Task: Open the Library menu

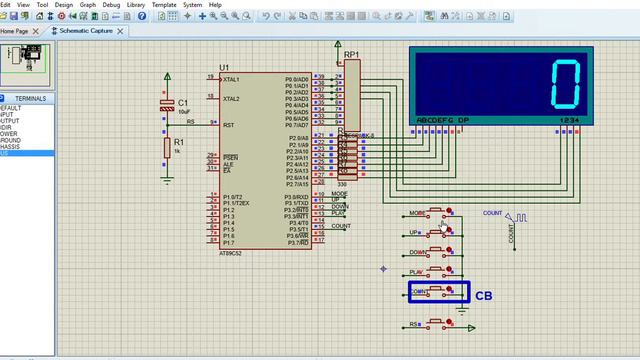Action: click(136, 5)
